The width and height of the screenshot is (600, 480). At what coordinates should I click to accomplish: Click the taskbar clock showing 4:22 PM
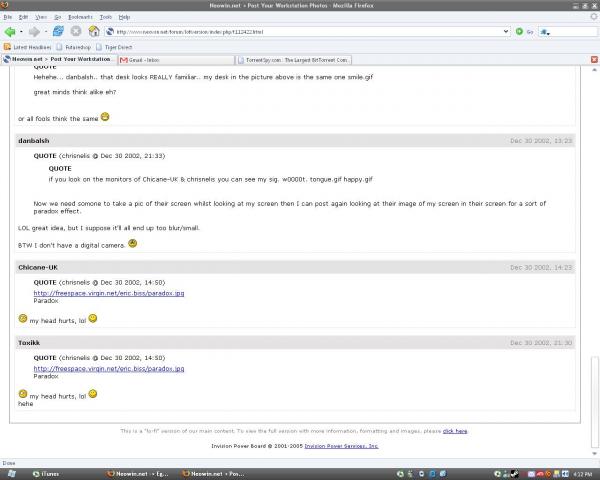click(583, 474)
